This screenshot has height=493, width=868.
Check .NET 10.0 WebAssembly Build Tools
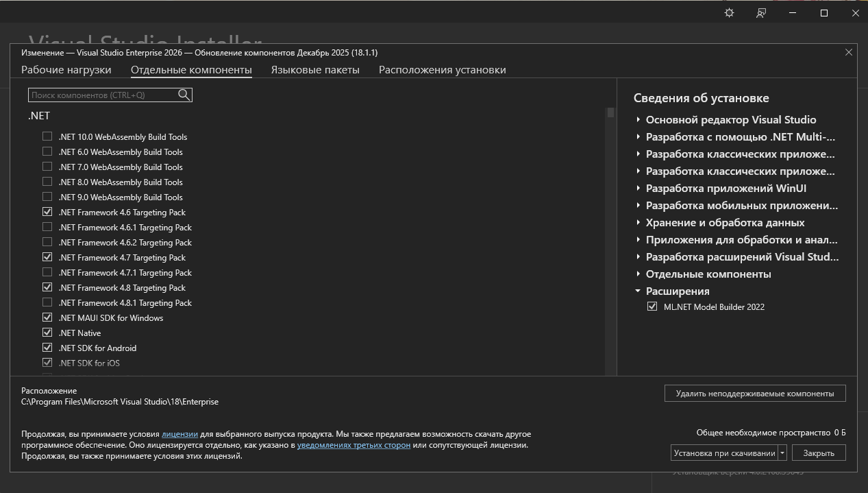tap(47, 137)
